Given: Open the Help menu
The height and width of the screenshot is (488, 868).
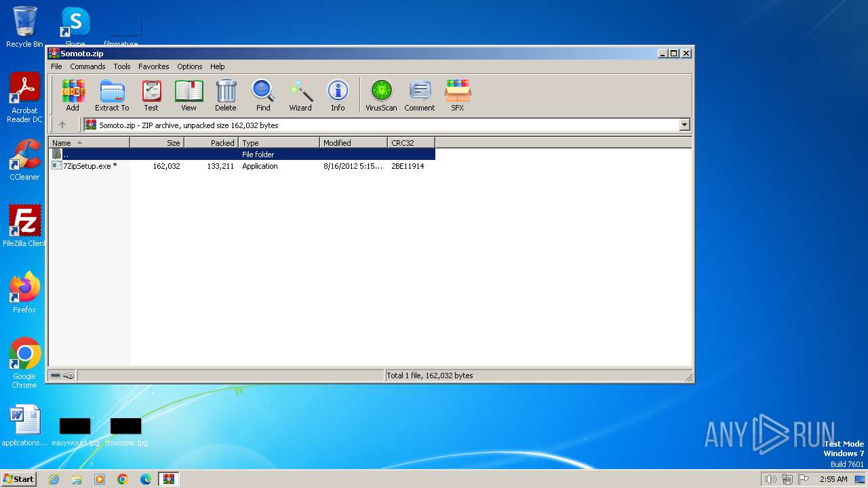Looking at the screenshot, I should coord(217,66).
